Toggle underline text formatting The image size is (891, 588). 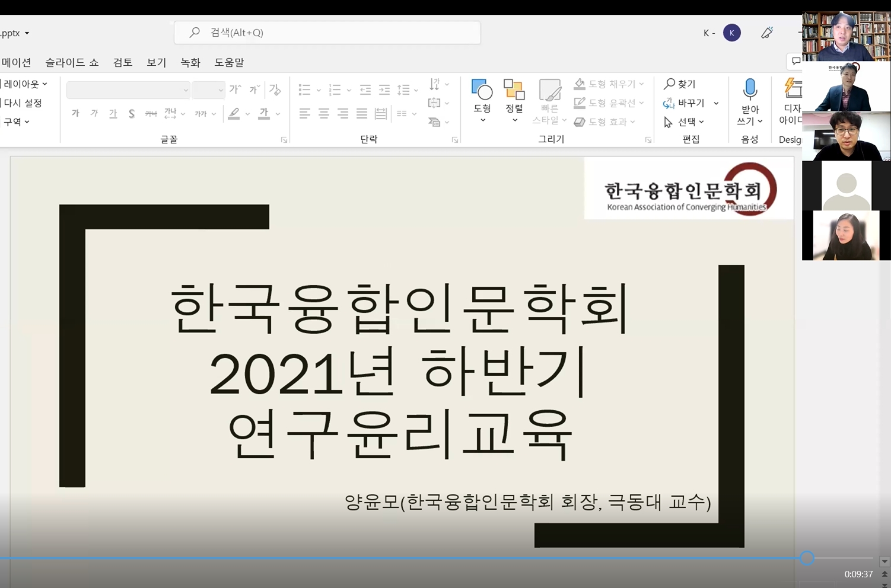tap(113, 113)
